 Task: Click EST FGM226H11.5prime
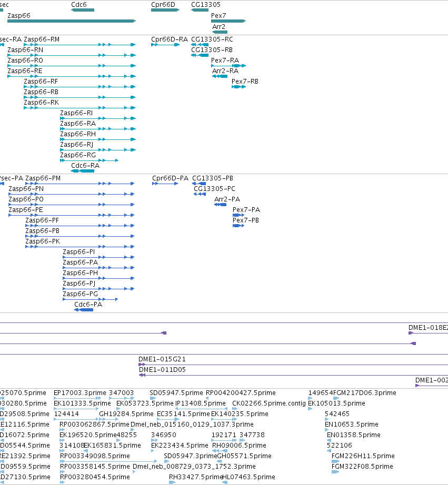tap(335, 461)
